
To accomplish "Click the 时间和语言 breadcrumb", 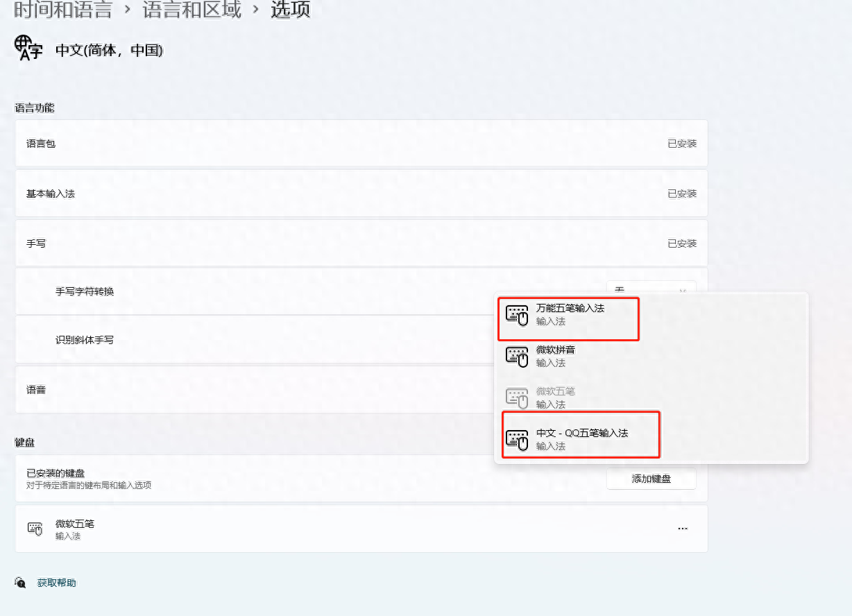I will (x=62, y=10).
